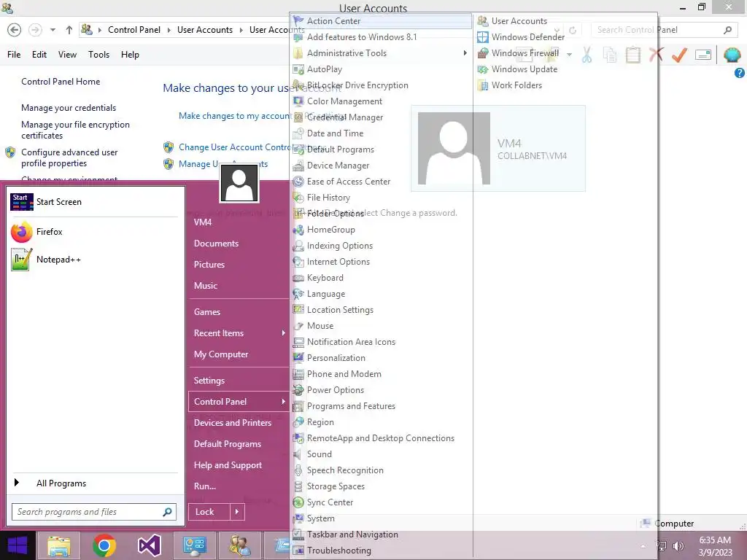
Task: Select RemoteApp and Desktop Connections entry
Action: [381, 438]
